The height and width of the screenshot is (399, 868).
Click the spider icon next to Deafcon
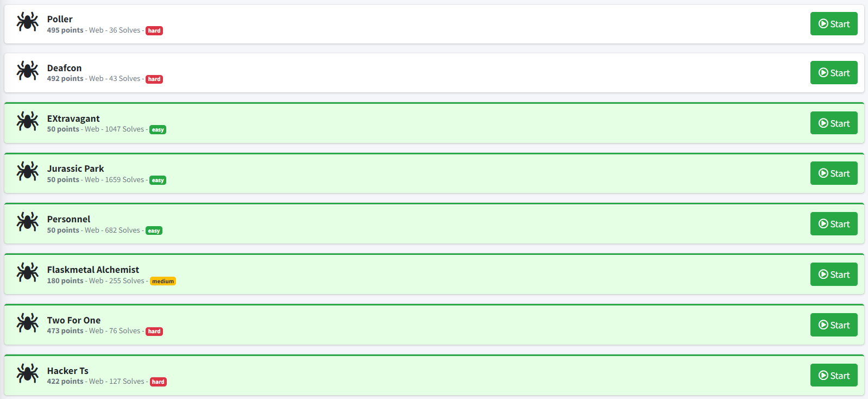27,71
